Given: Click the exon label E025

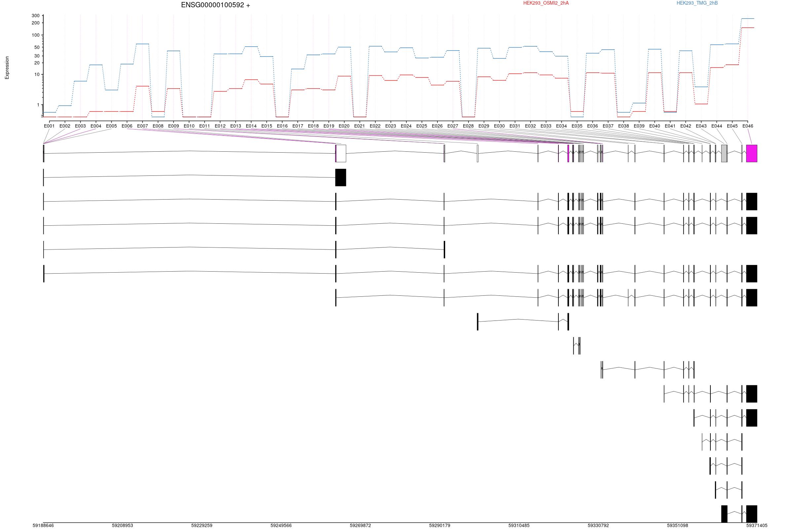Looking at the screenshot, I should [x=422, y=126].
